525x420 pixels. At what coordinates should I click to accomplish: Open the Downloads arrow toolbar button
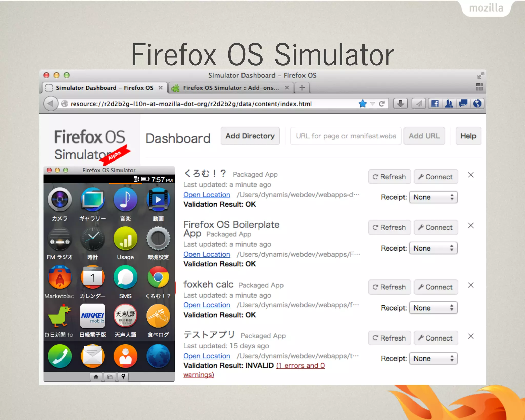[401, 104]
